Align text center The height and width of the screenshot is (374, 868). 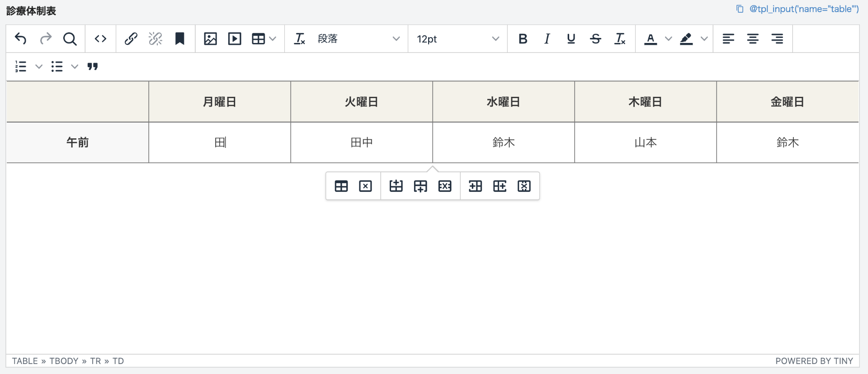[x=753, y=39]
